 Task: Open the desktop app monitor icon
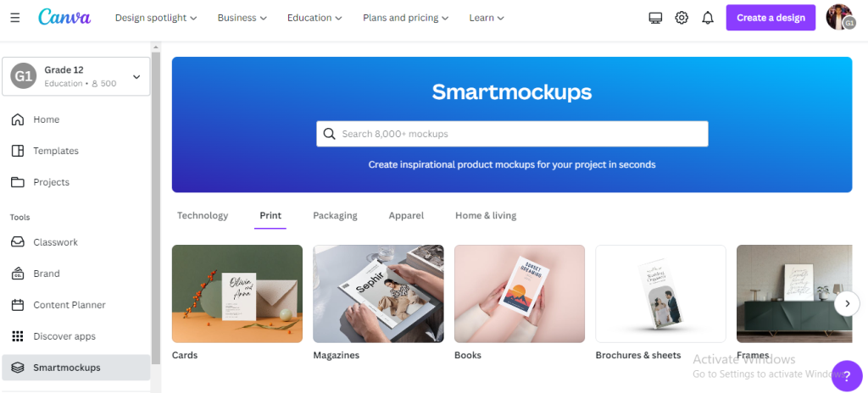pyautogui.click(x=655, y=18)
